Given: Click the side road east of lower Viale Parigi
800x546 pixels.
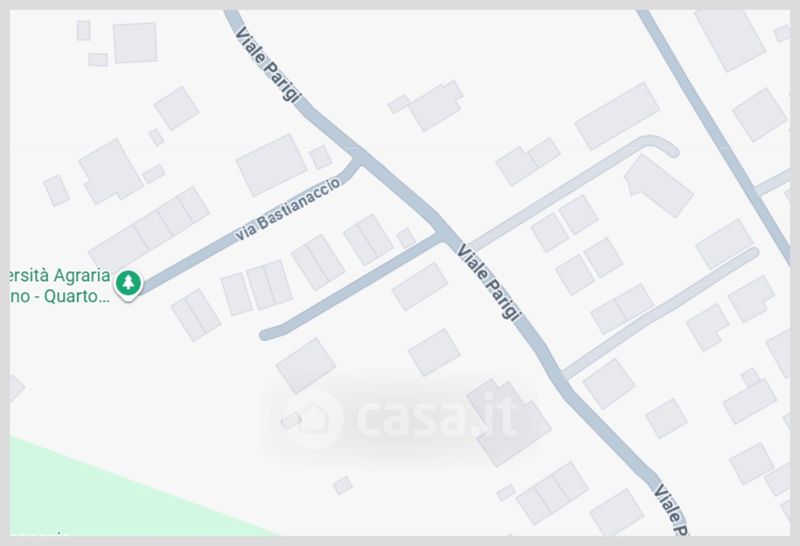Looking at the screenshot, I should click(661, 312).
